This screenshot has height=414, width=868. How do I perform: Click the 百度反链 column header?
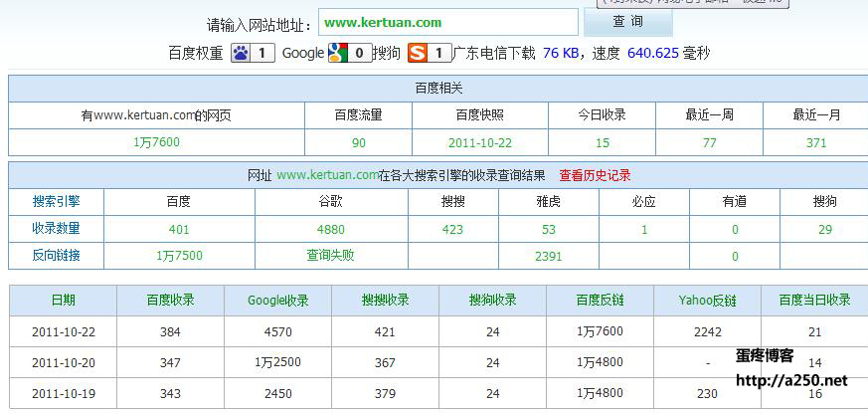pyautogui.click(x=601, y=300)
